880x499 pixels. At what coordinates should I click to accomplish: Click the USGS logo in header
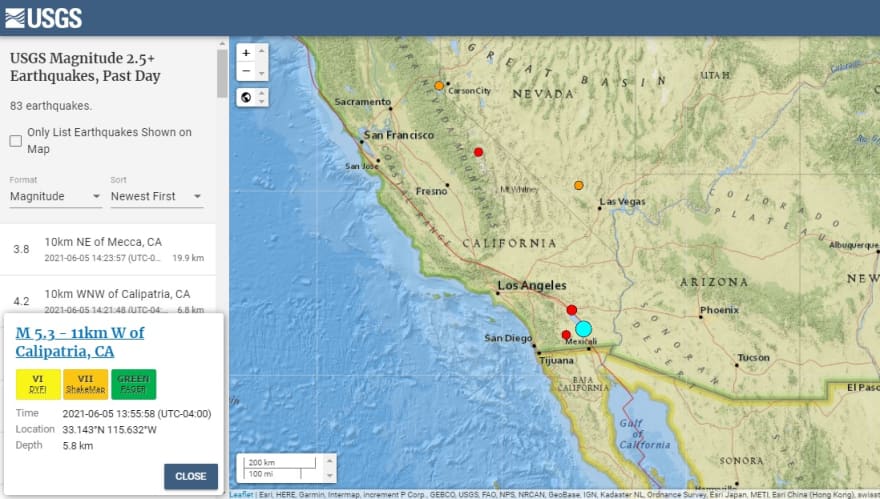[42, 17]
